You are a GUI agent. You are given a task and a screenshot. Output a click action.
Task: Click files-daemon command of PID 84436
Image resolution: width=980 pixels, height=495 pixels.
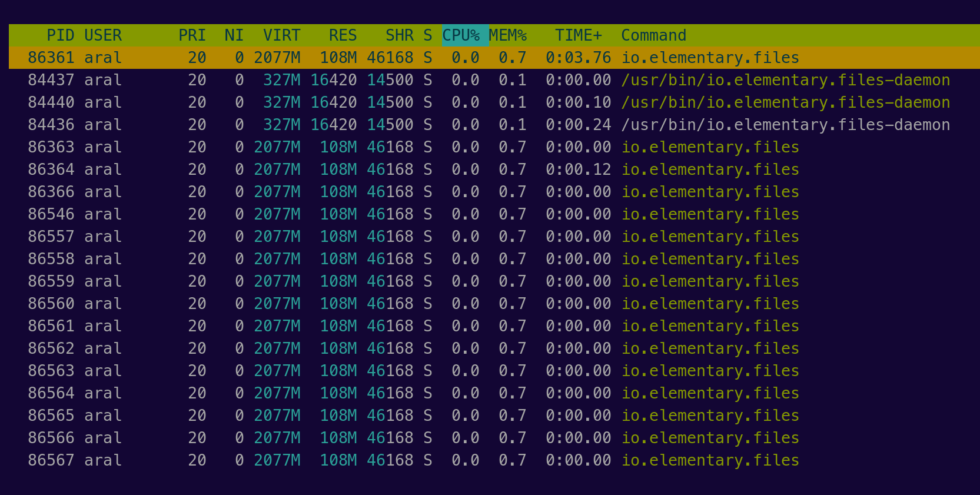tap(786, 125)
